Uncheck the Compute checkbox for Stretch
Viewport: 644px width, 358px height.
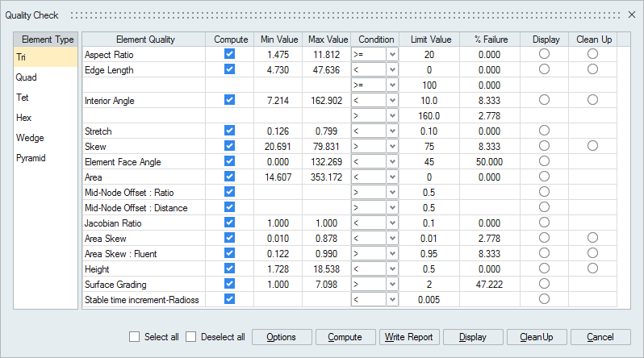[230, 131]
